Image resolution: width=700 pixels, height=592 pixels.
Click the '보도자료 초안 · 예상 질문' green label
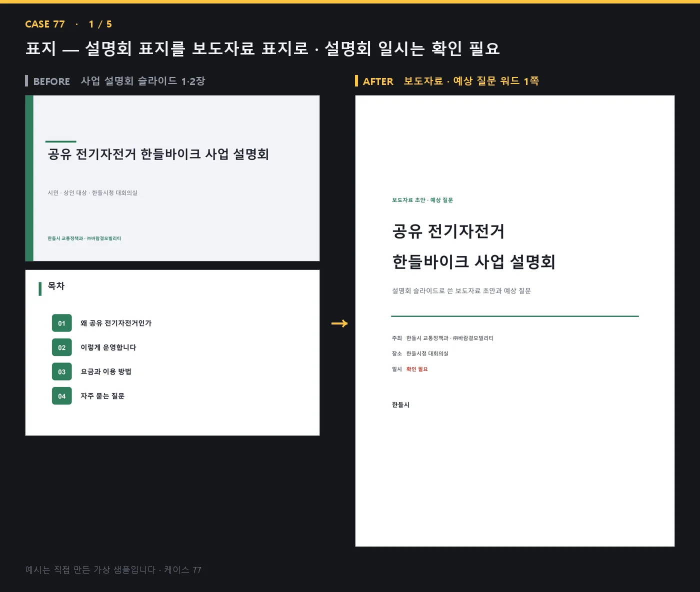point(422,200)
